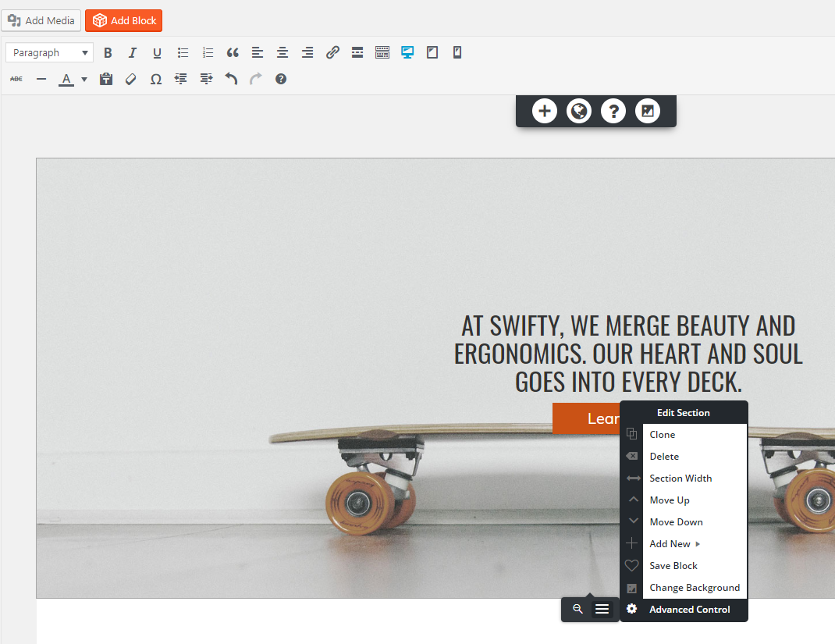Click the Undo arrow

(x=230, y=79)
